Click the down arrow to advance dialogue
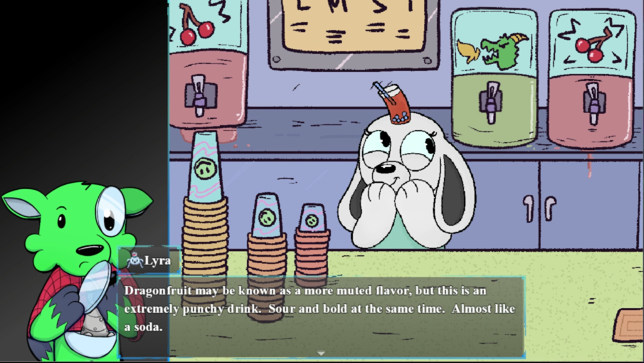Screen dimensions: 644x363 click(321, 353)
